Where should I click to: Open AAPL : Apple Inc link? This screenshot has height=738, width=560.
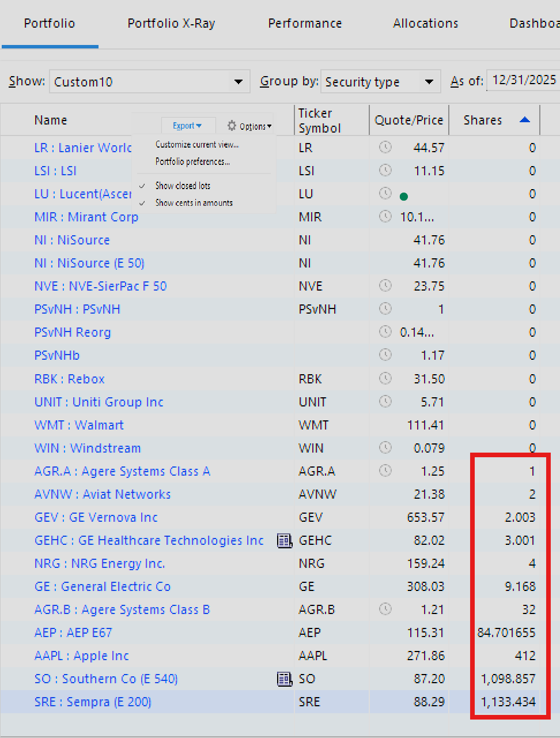point(82,656)
